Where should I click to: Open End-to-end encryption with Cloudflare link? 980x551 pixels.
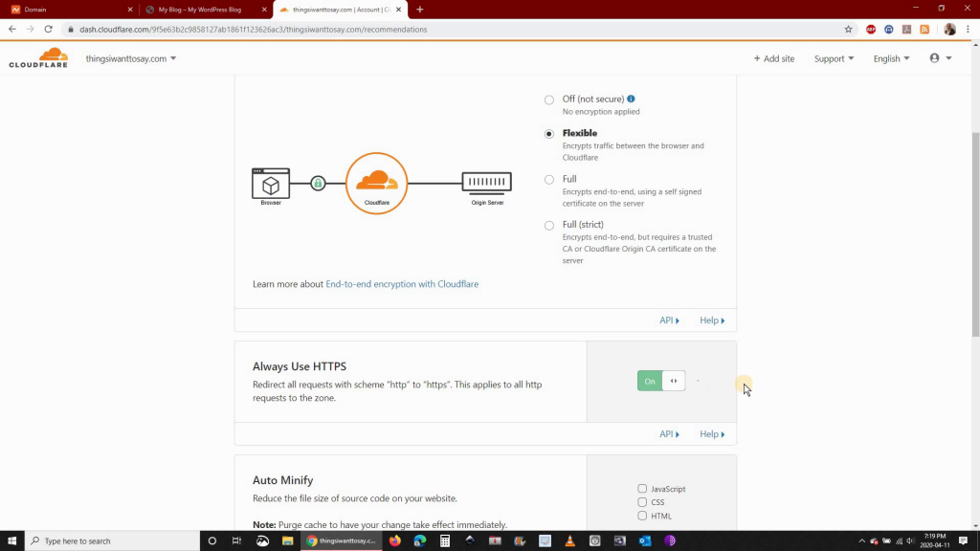click(x=402, y=283)
